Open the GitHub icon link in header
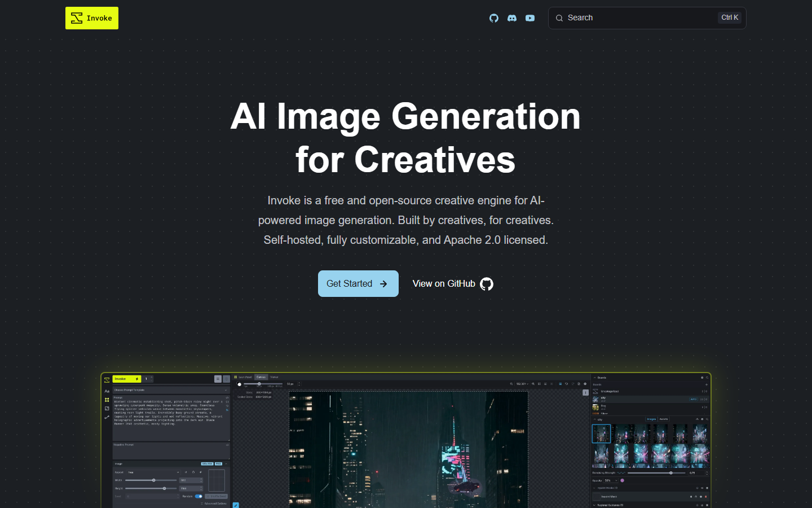 [494, 18]
